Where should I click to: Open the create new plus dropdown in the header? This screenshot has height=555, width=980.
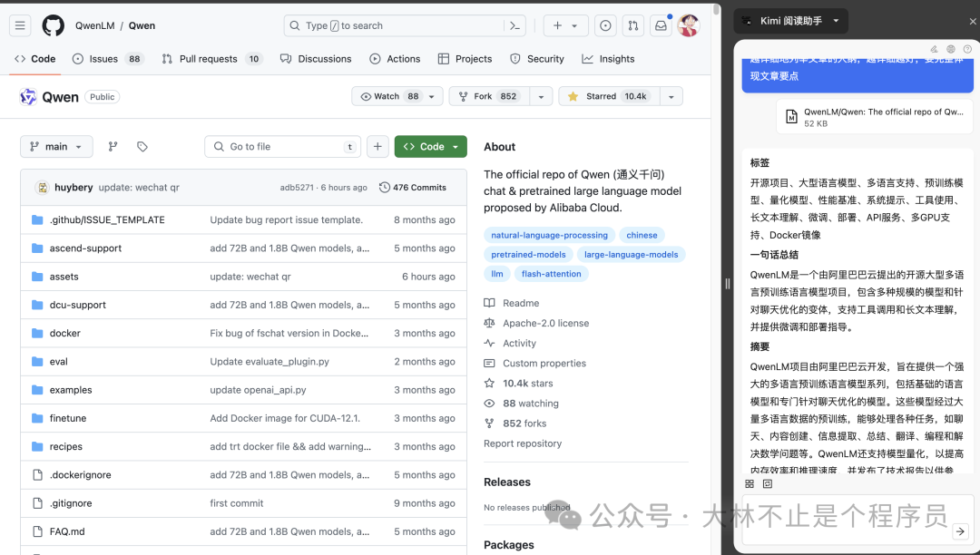[565, 25]
